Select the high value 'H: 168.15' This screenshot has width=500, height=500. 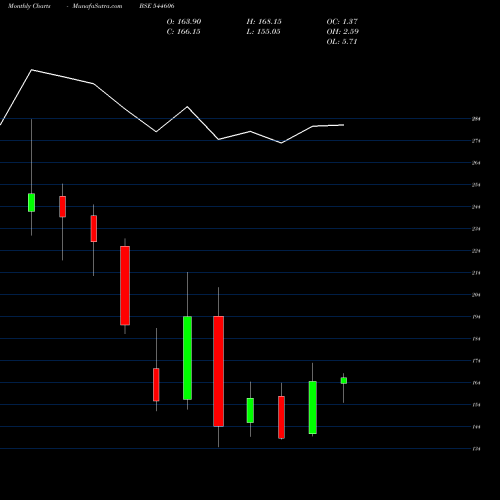(x=264, y=22)
